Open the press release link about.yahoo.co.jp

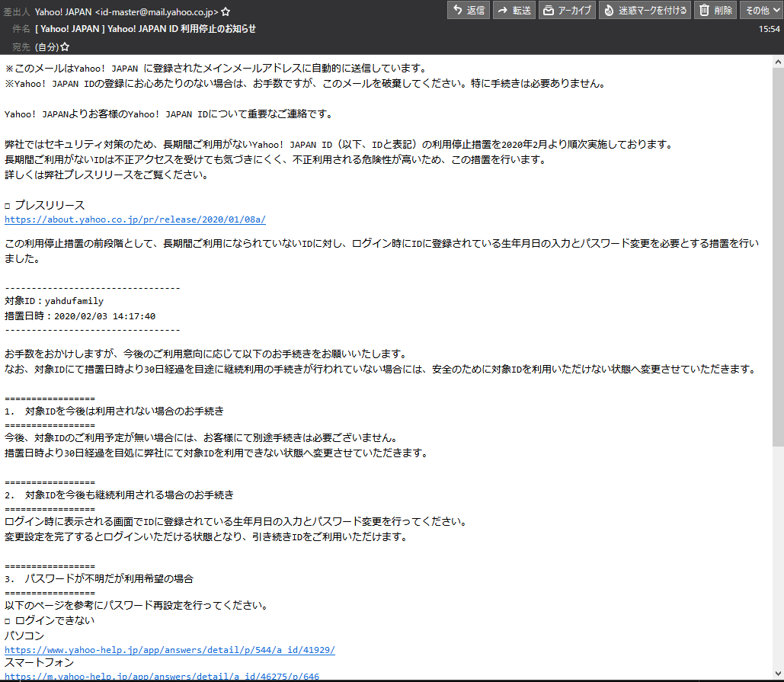[135, 219]
